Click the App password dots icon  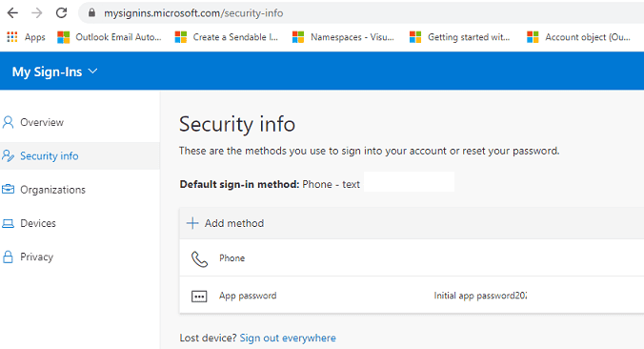point(199,296)
